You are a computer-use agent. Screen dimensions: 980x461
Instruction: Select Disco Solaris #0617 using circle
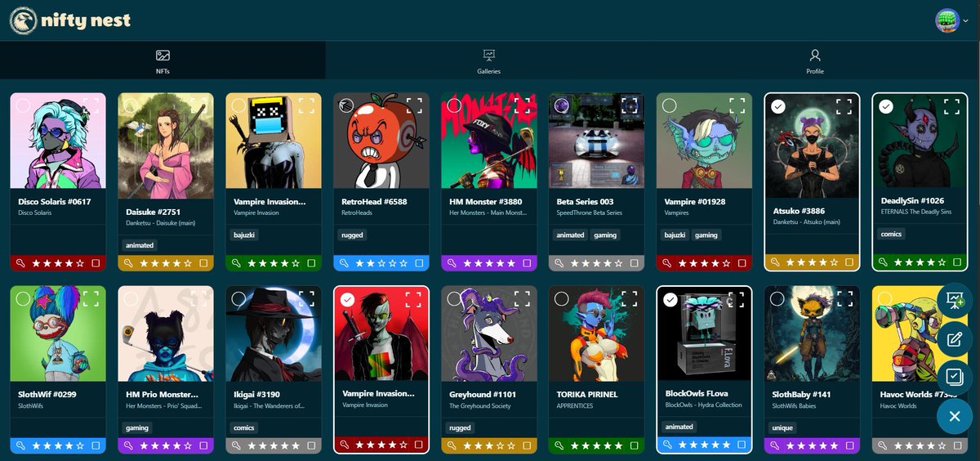[x=23, y=105]
